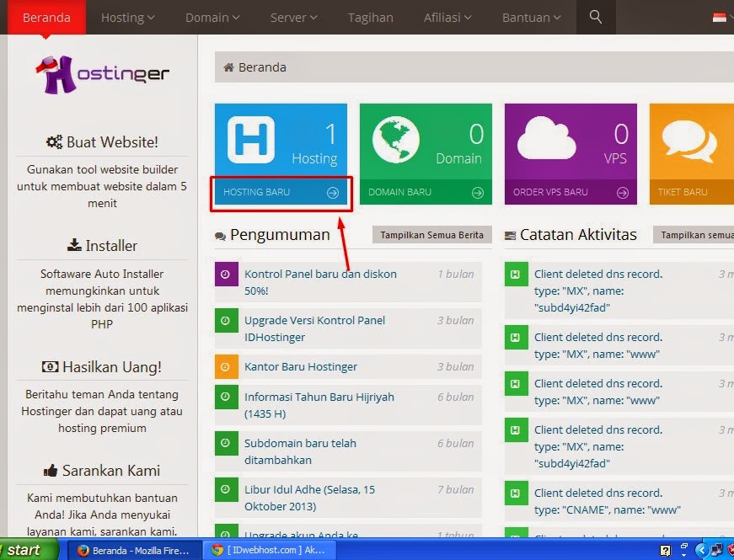Click the Buat Website! heading
This screenshot has width=734, height=560.
coord(112,142)
